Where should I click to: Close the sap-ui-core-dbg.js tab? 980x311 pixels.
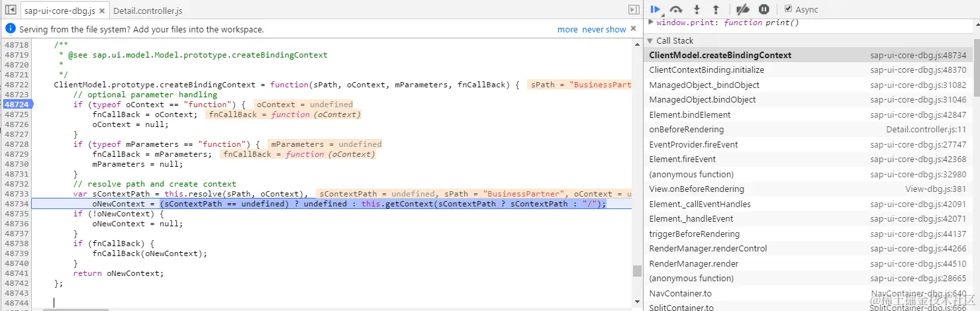[101, 11]
